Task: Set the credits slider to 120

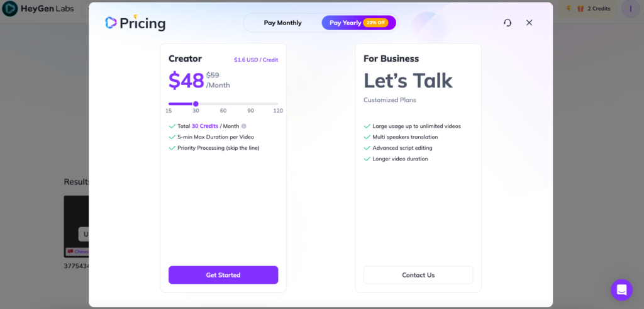Action: (x=277, y=104)
